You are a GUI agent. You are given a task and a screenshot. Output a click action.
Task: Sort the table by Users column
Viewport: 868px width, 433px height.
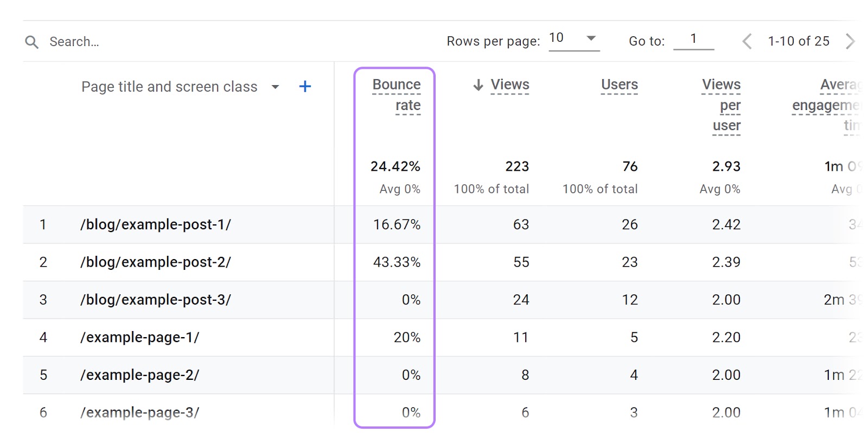pyautogui.click(x=619, y=85)
